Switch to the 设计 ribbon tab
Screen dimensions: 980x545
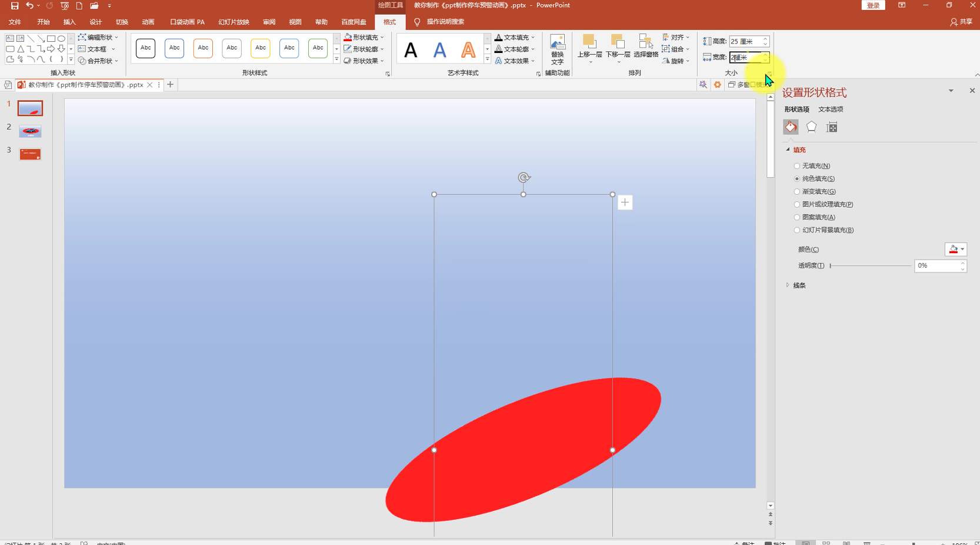(x=95, y=22)
